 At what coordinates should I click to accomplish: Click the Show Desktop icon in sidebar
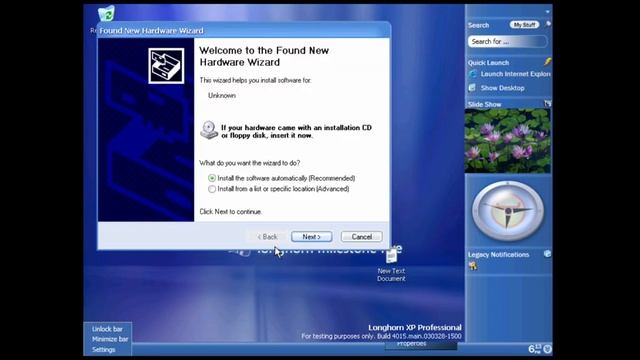(472, 88)
